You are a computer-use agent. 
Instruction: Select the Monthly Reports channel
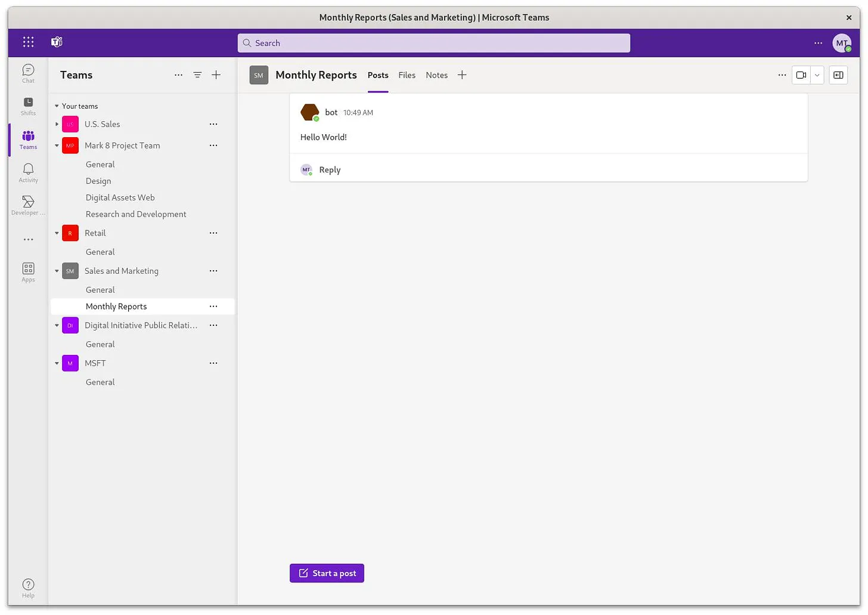coord(142,307)
